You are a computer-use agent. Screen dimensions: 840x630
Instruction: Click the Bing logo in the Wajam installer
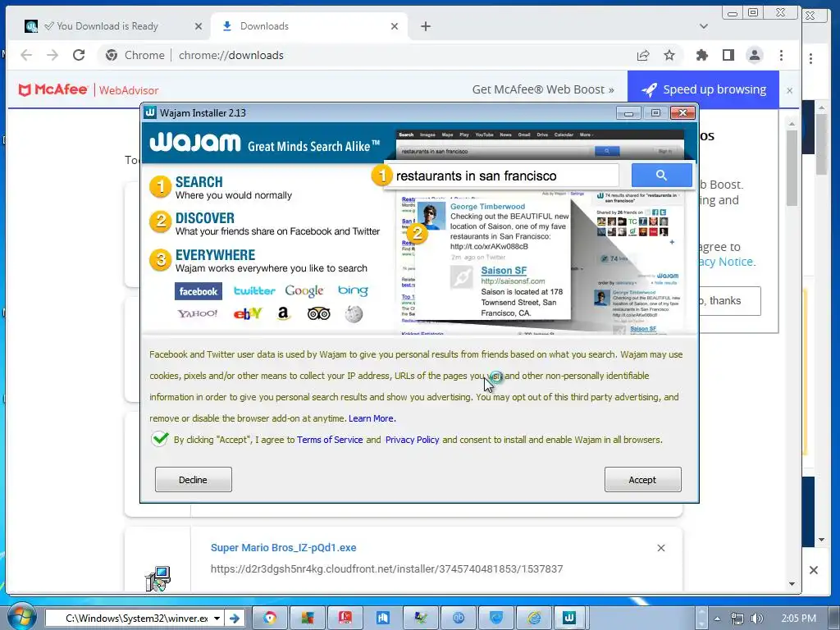coord(353,290)
